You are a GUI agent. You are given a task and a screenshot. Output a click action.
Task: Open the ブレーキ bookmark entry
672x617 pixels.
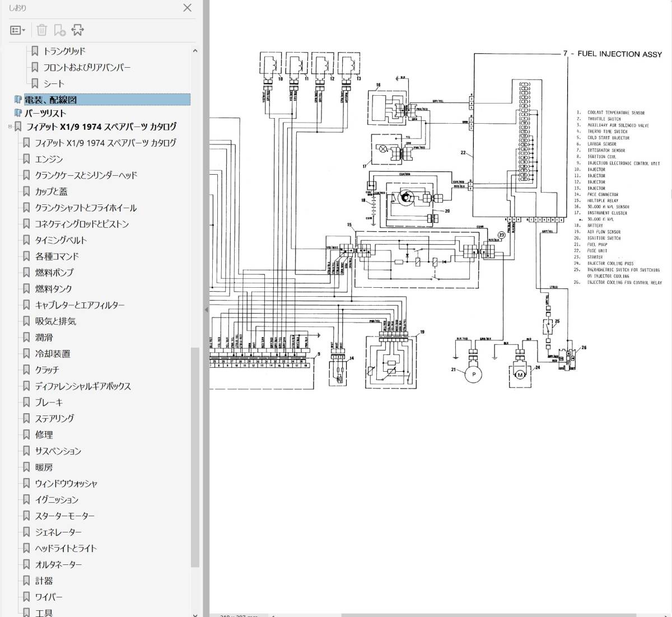[x=49, y=403]
